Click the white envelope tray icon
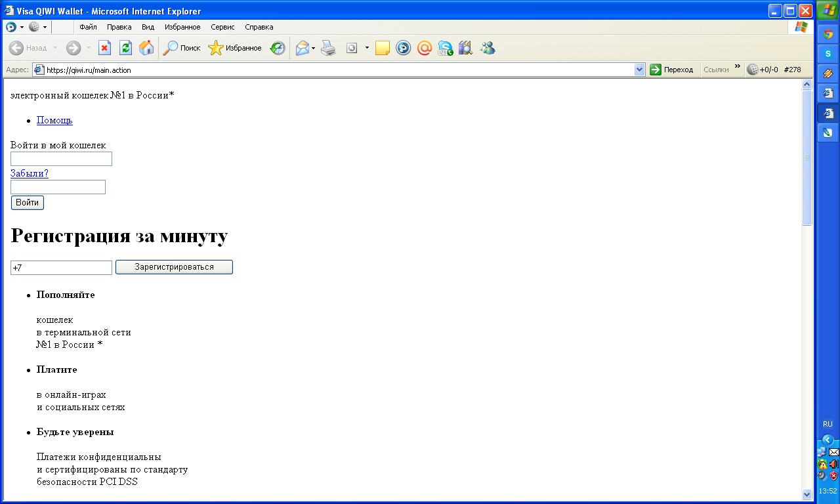The image size is (840, 504). (x=834, y=452)
